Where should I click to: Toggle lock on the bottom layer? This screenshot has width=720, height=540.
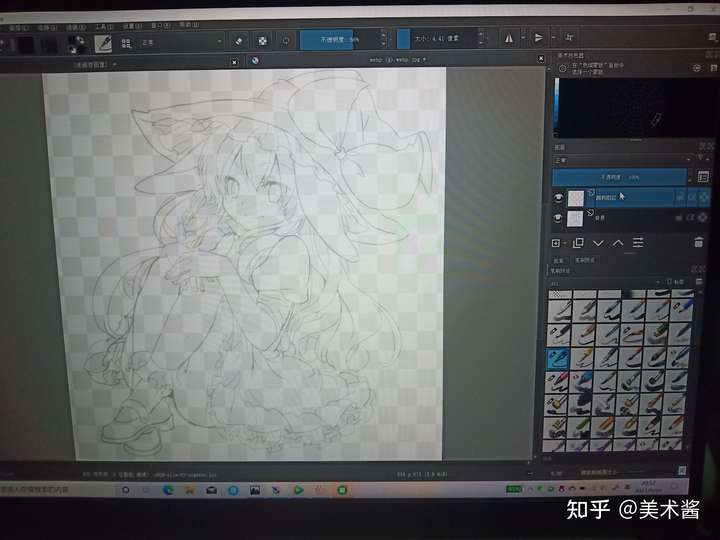click(679, 218)
